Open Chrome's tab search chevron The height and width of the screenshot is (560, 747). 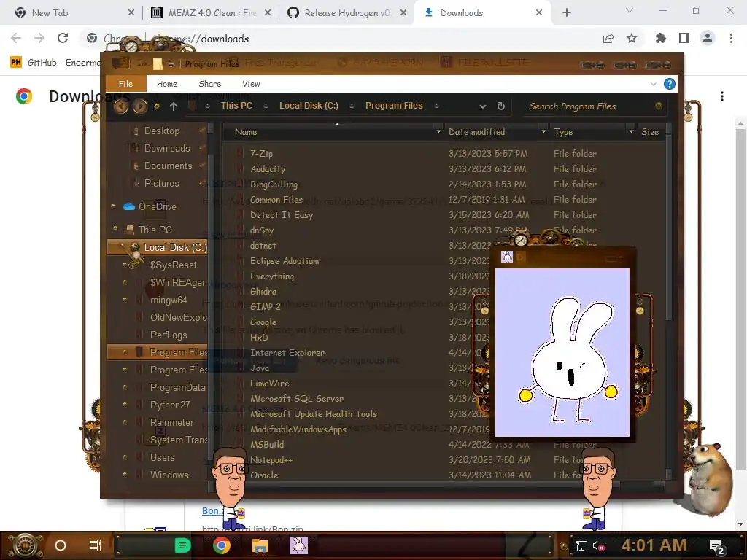(630, 10)
